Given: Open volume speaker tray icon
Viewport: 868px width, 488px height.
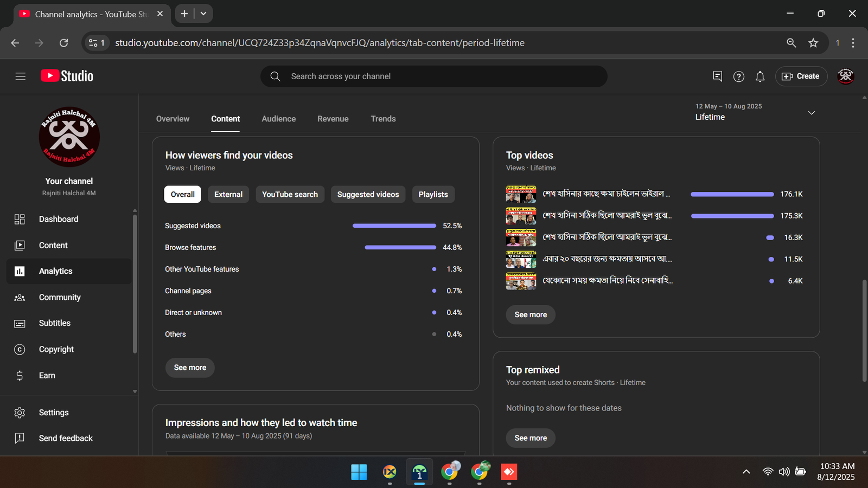Looking at the screenshot, I should 784,472.
